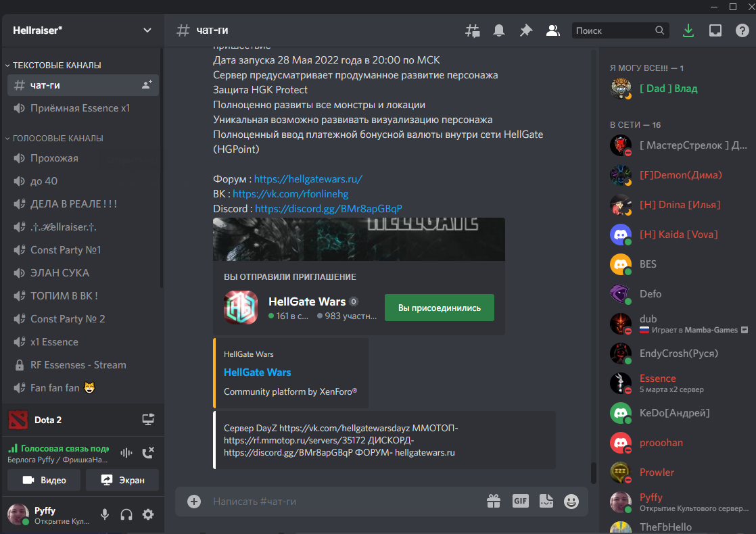Join ТОПИМ В ВК! voice channel
Screen dimensions: 756x534
click(83, 296)
